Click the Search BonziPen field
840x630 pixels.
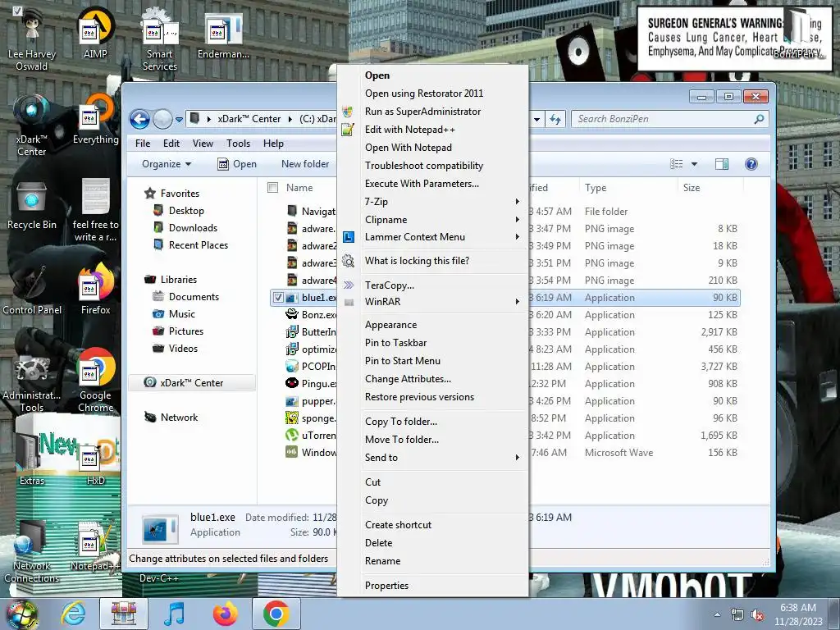coord(669,119)
